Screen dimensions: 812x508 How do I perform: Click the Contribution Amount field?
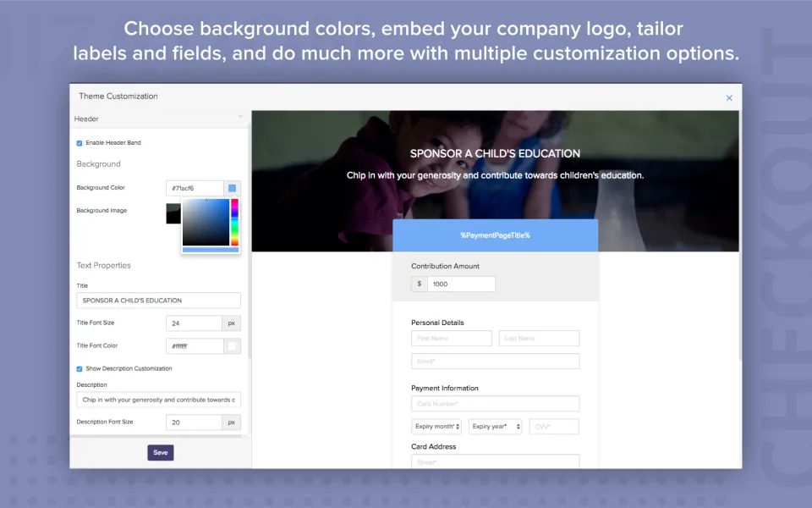[461, 284]
